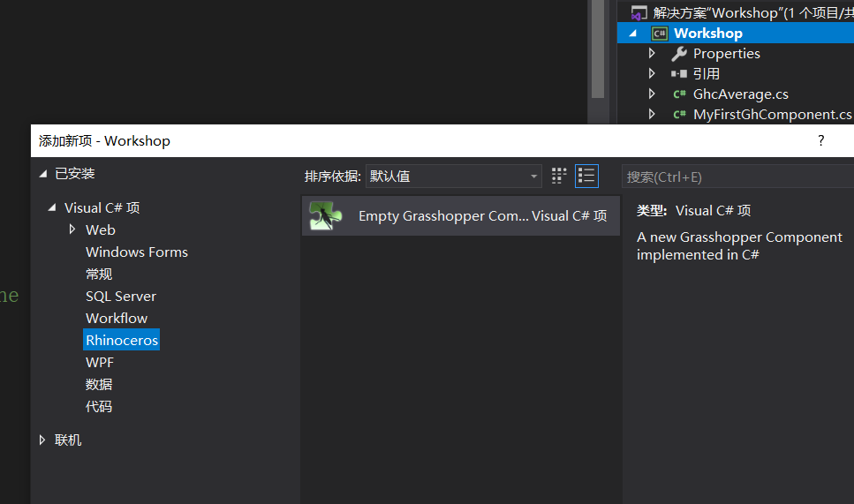This screenshot has height=504, width=854.
Task: Click the 引用 label in Solution Explorer
Action: coord(707,73)
